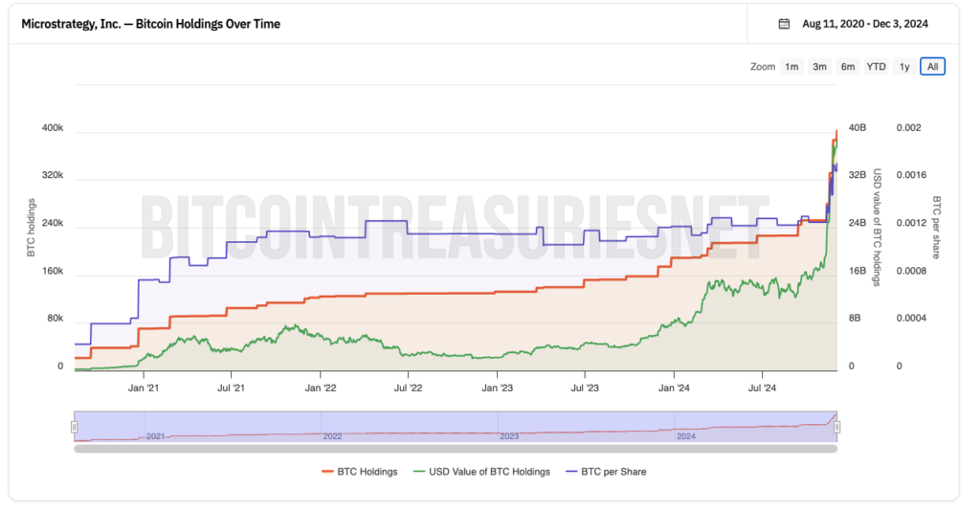The height and width of the screenshot is (510, 980).
Task: Grab the left navigator range handle
Action: point(74,426)
